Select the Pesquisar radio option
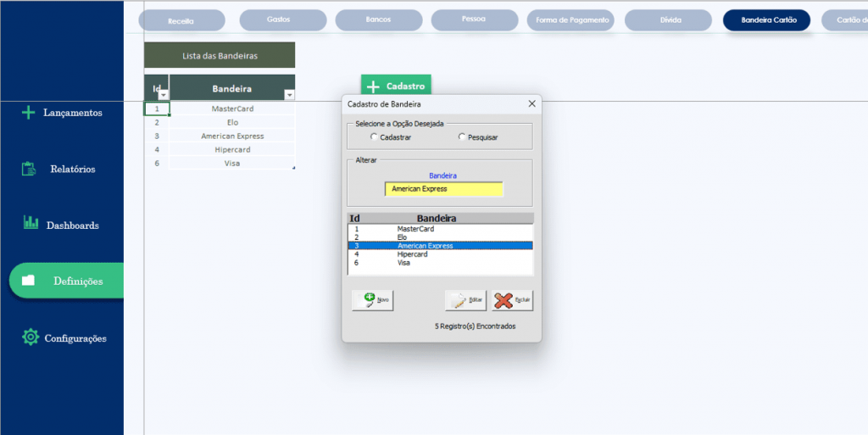 coord(462,137)
